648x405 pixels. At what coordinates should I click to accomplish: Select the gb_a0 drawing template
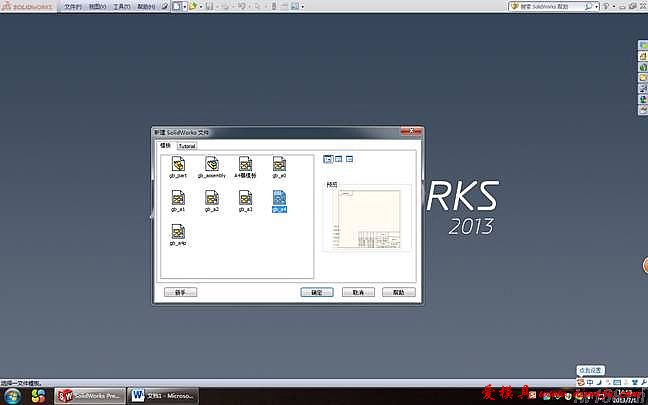pyautogui.click(x=279, y=163)
